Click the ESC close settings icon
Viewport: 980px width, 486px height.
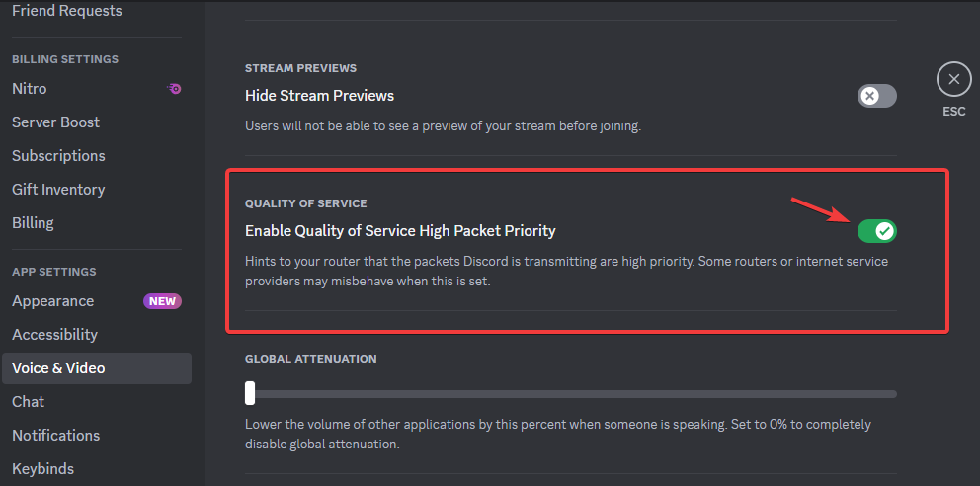coord(953,79)
